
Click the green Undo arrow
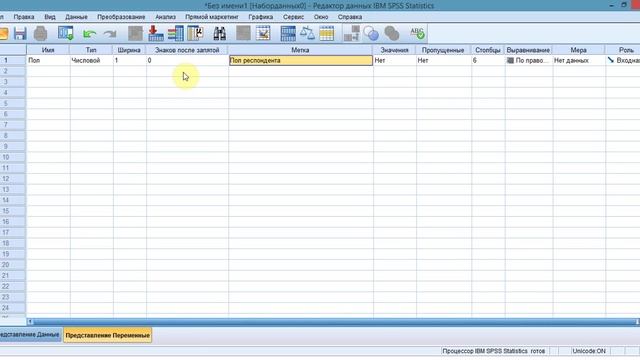89,34
